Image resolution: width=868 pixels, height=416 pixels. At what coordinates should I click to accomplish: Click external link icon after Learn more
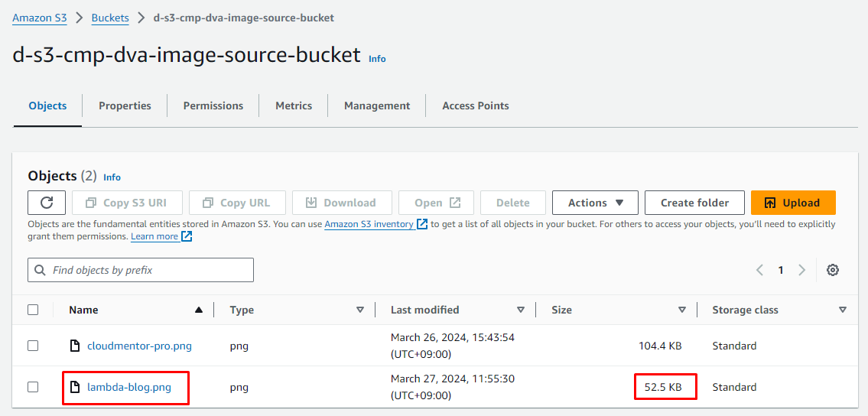(187, 237)
